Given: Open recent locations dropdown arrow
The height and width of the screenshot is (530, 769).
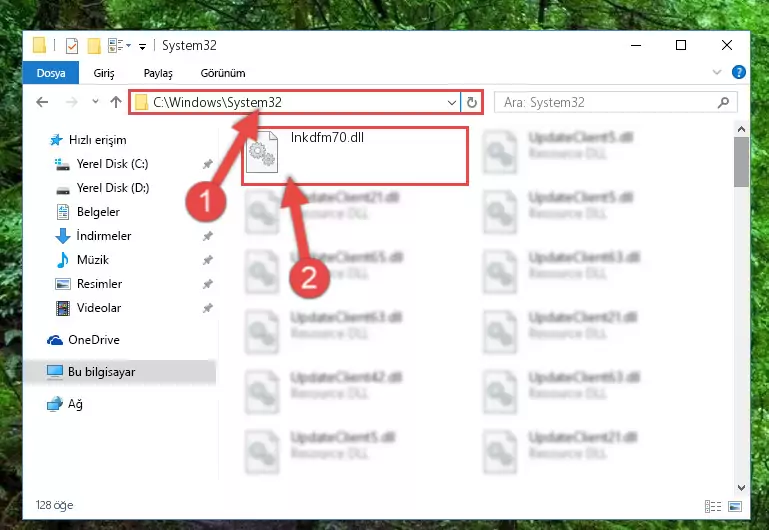Looking at the screenshot, I should tap(96, 102).
